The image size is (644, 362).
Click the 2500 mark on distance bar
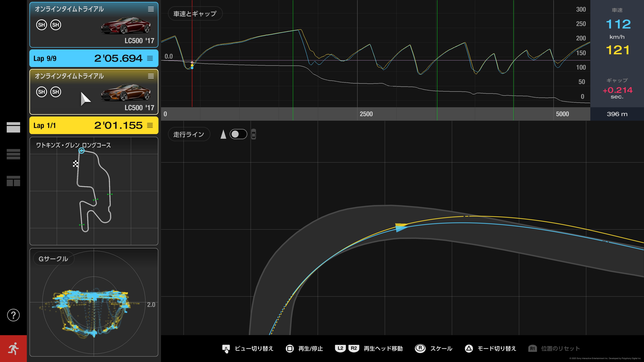366,114
